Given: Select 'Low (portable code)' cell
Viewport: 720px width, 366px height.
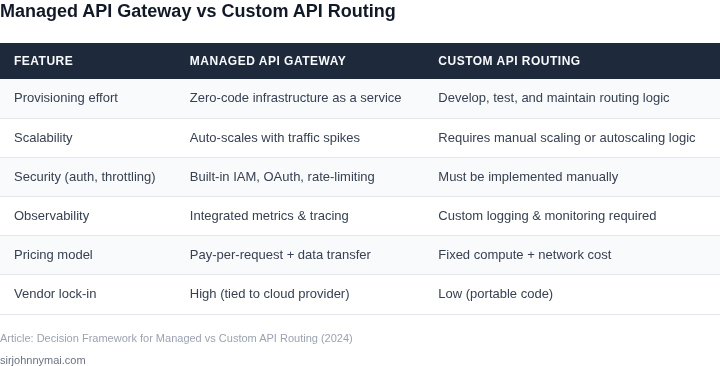Looking at the screenshot, I should tap(495, 294).
